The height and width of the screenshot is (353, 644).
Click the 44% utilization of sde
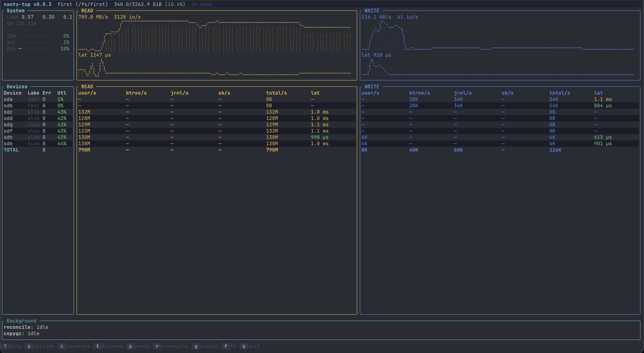62,143
